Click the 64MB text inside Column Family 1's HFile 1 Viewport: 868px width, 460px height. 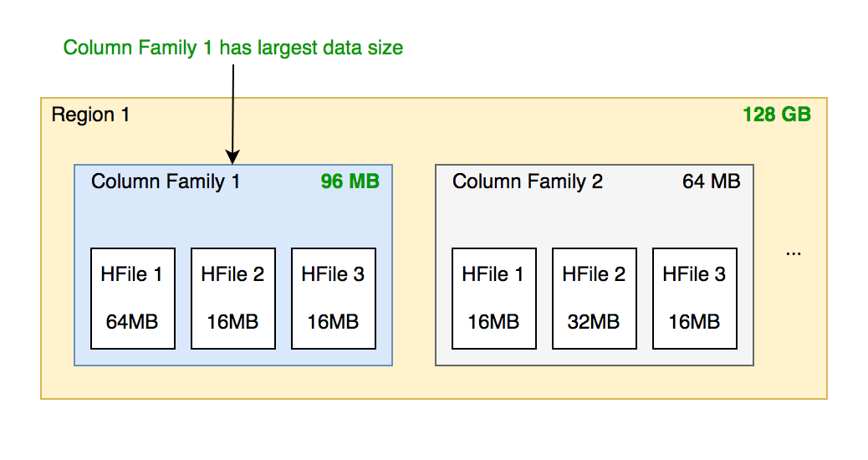132,321
